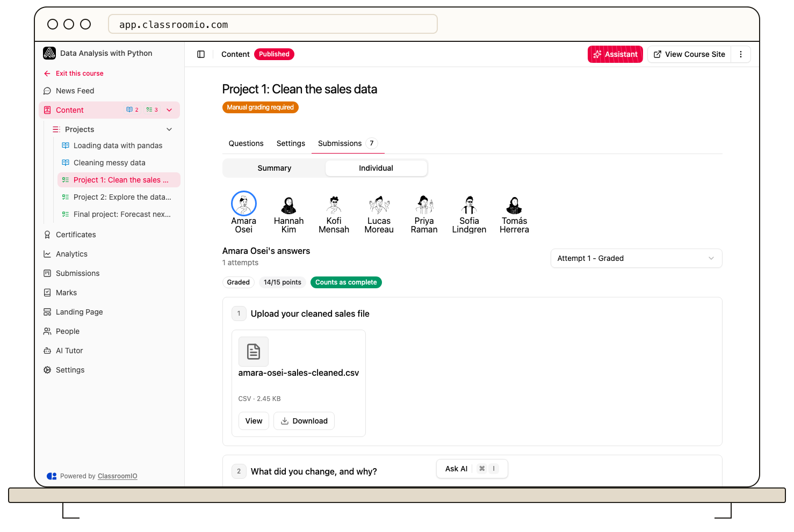Click the Ask AI button

click(472, 469)
